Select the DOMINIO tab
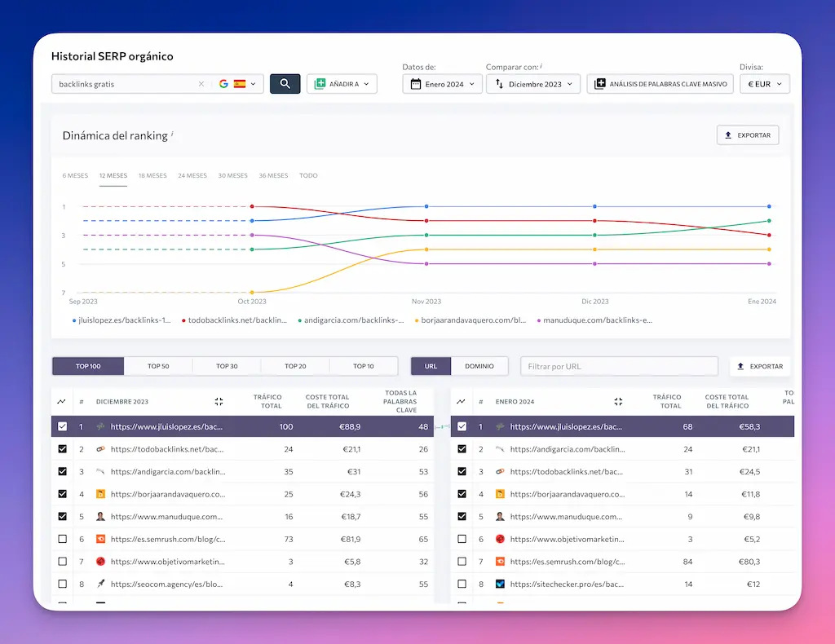 coord(480,365)
